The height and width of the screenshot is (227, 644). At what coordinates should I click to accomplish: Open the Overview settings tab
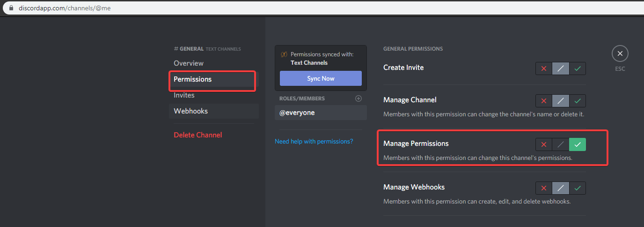pos(214,63)
